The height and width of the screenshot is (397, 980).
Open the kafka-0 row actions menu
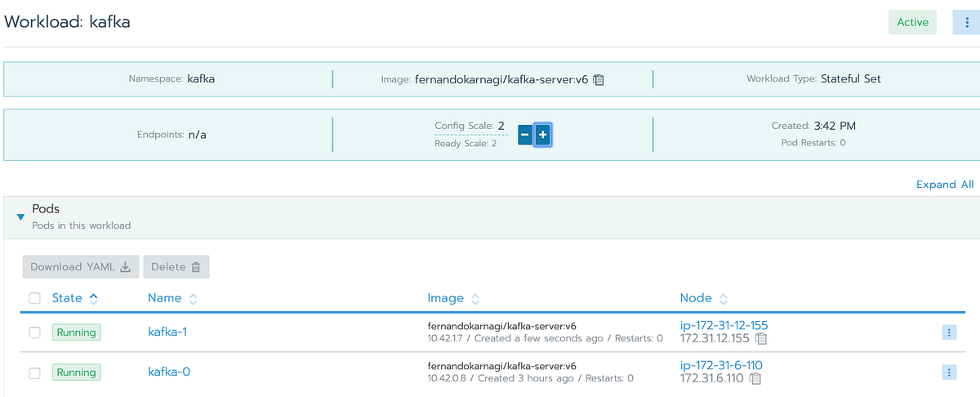[949, 372]
